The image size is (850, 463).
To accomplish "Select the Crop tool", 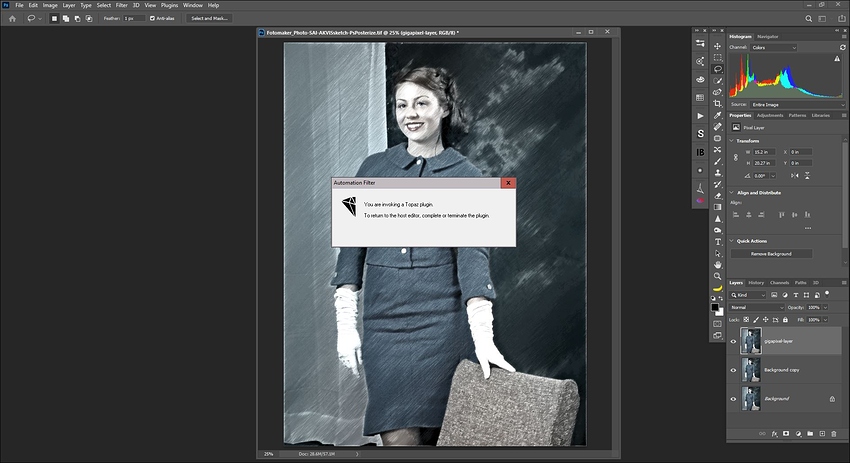I will coord(718,104).
